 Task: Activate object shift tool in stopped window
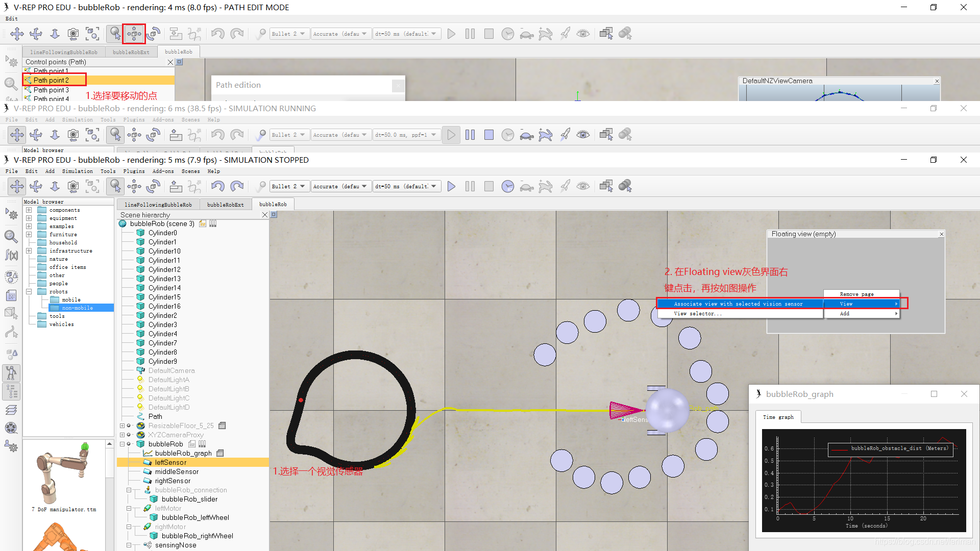pyautogui.click(x=134, y=186)
